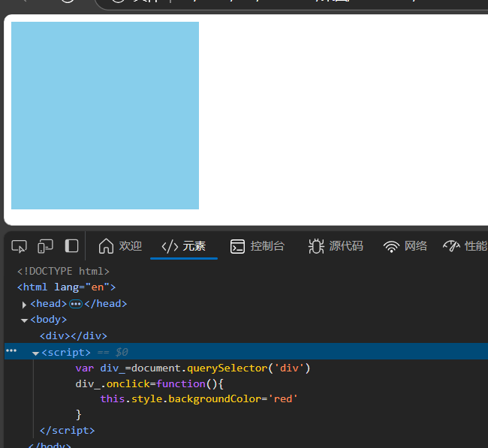Activate the inspect element picker icon
The height and width of the screenshot is (448, 488).
click(x=19, y=246)
